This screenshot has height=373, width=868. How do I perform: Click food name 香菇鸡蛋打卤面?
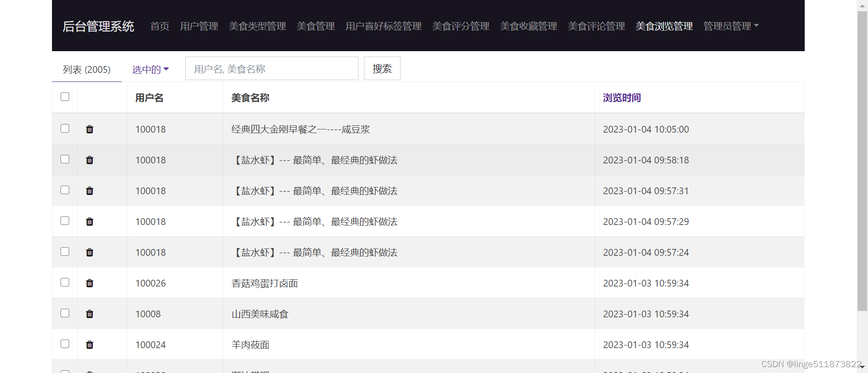264,283
